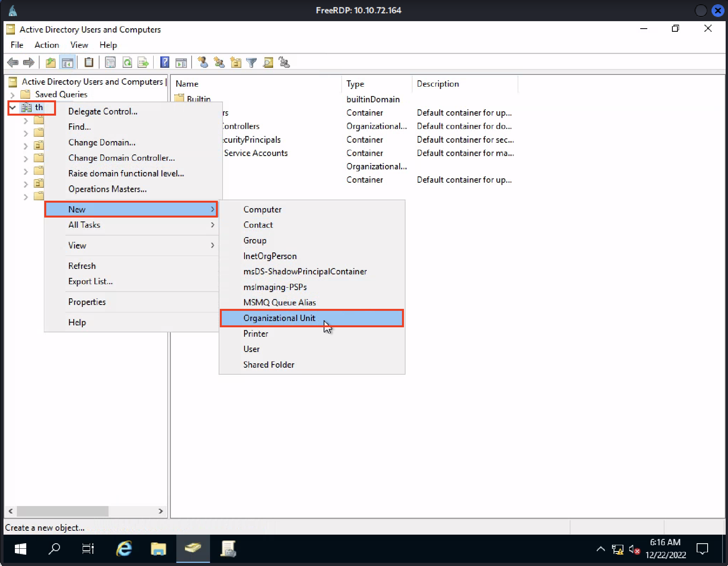This screenshot has height=566, width=728.
Task: Open the notification center icon
Action: (x=703, y=549)
